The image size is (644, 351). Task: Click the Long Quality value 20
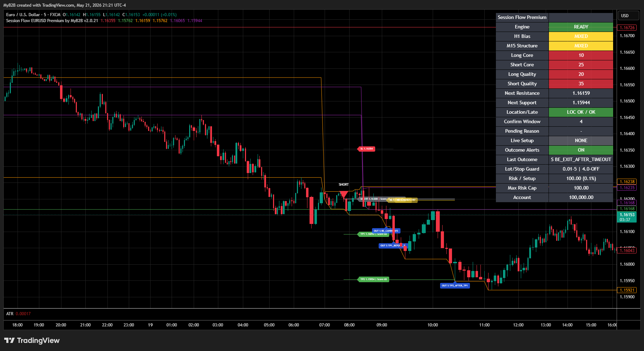pos(581,74)
